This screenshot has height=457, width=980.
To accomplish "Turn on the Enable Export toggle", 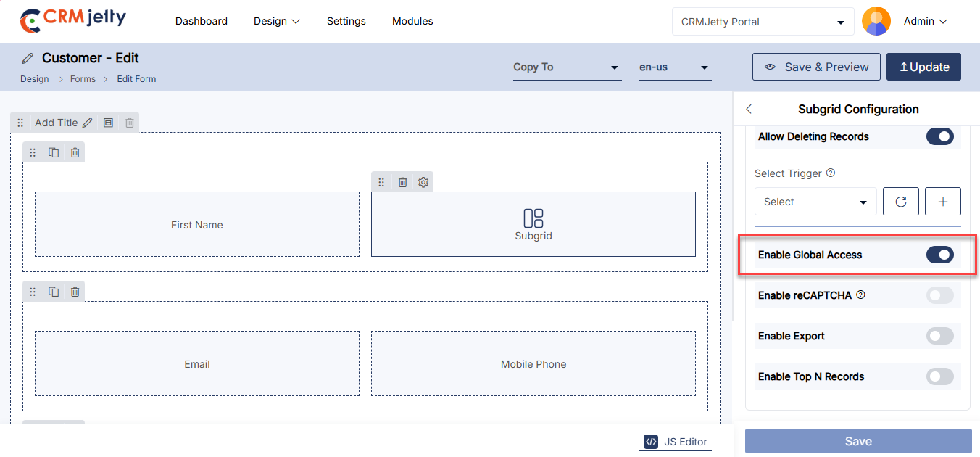I will point(939,336).
